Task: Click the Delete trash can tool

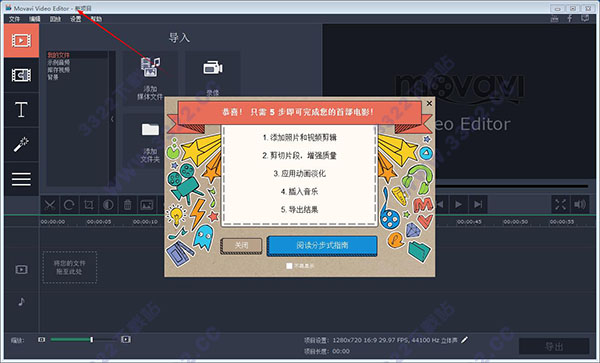Action: [127, 205]
